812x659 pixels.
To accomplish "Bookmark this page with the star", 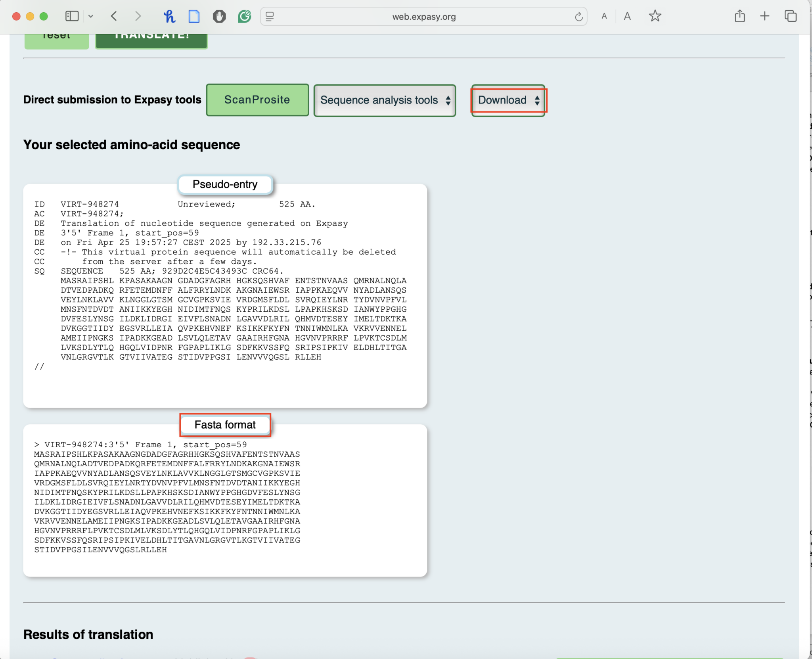I will 654,16.
